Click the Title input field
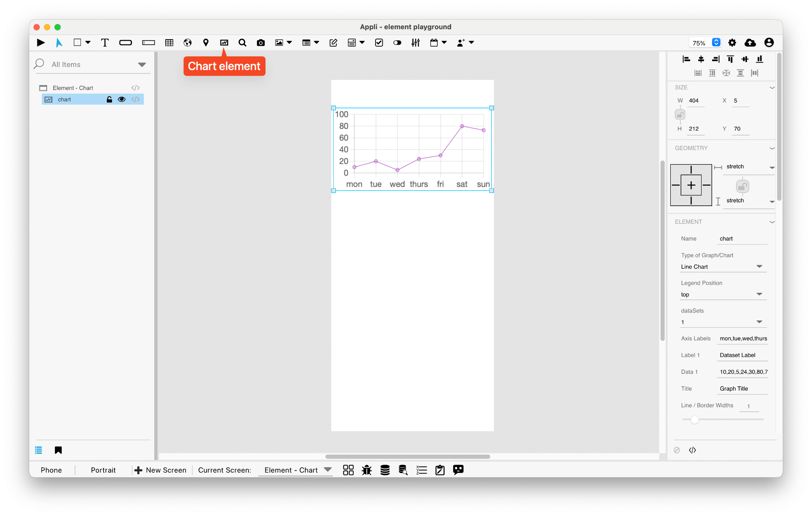This screenshot has height=516, width=812. click(743, 389)
